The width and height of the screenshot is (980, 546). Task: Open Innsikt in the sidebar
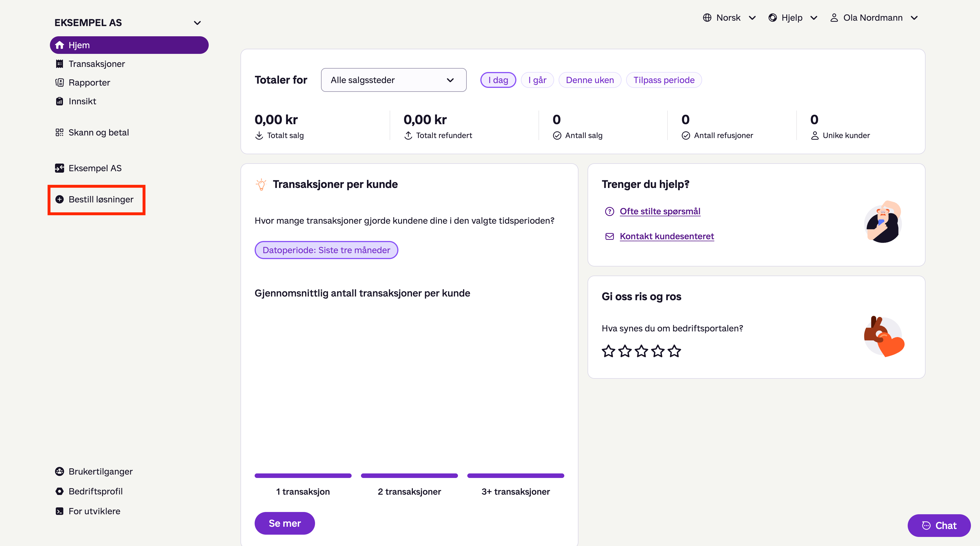click(129, 101)
